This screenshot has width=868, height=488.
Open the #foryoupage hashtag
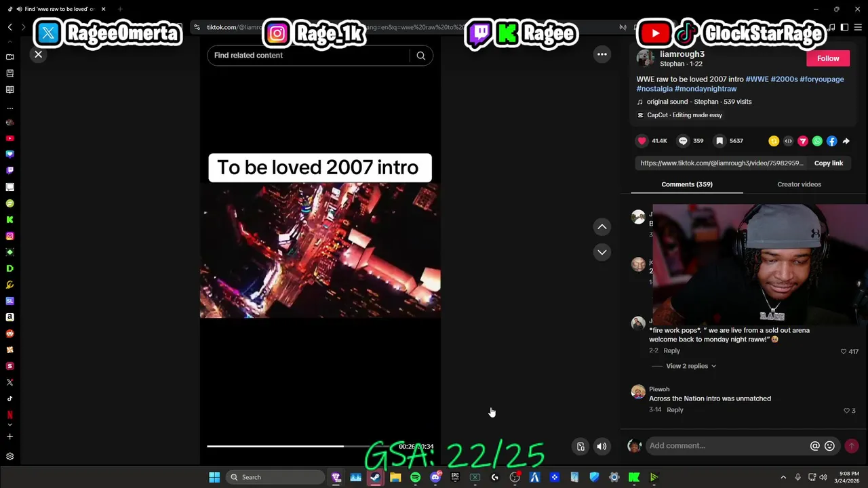[x=822, y=79]
